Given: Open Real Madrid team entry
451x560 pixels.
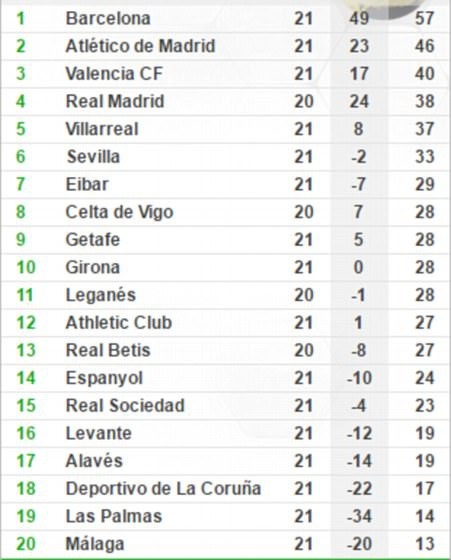Looking at the screenshot, I should 115,101.
